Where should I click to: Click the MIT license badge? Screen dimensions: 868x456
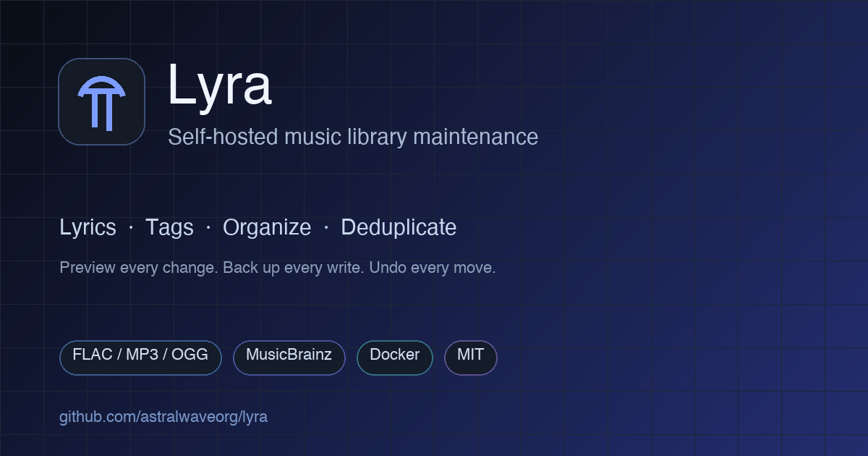[471, 358]
